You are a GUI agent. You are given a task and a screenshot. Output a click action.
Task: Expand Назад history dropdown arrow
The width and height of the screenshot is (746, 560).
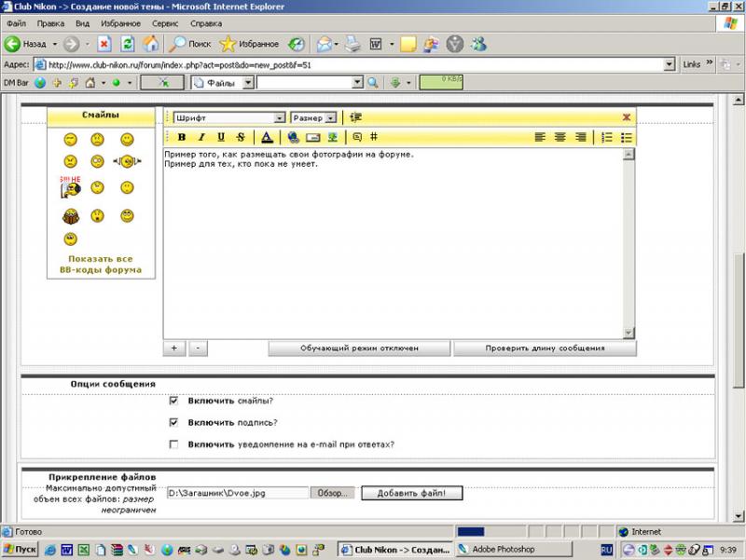point(55,44)
